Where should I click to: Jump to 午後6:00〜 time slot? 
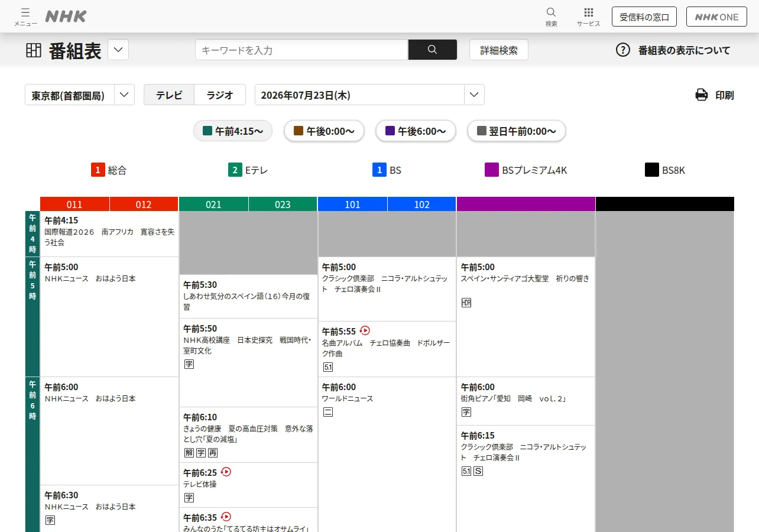pyautogui.click(x=416, y=131)
